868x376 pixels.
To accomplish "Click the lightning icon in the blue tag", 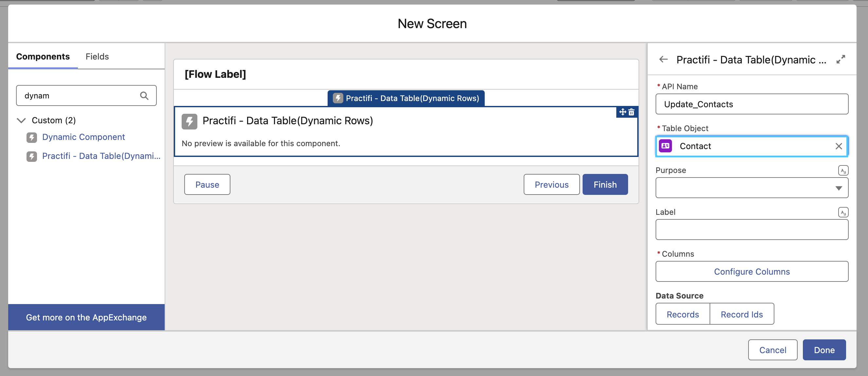I will click(x=338, y=98).
